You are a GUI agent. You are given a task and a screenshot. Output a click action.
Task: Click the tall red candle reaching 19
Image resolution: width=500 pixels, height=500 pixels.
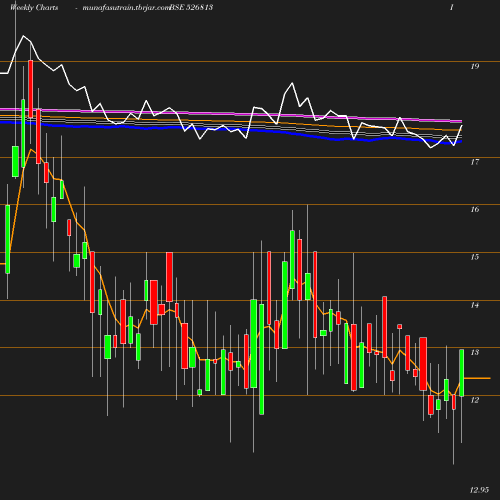point(31,89)
